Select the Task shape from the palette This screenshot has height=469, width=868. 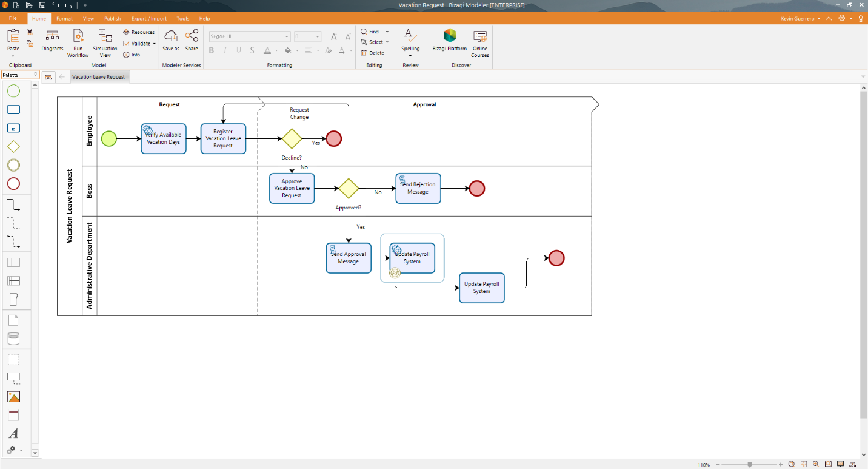[x=13, y=110]
